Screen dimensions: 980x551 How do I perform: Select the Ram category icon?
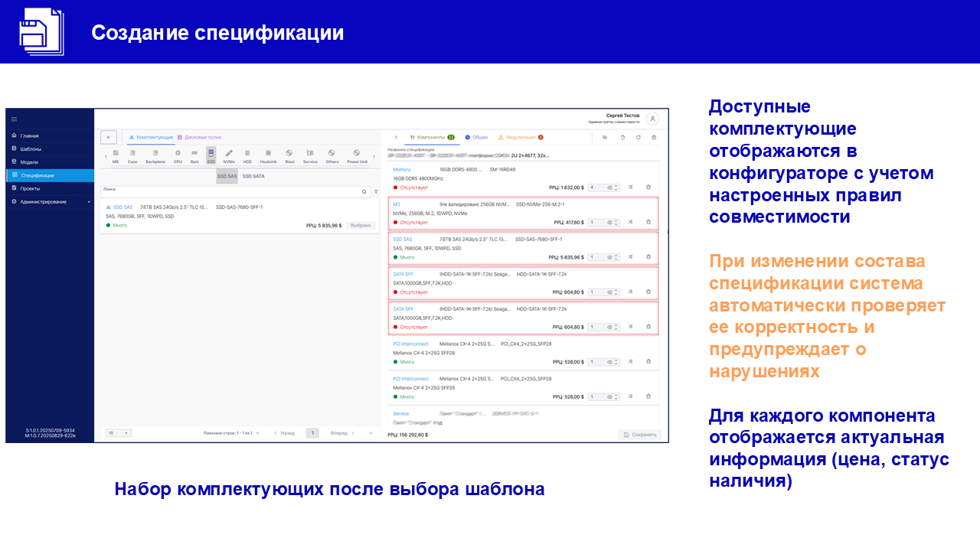pos(194,156)
